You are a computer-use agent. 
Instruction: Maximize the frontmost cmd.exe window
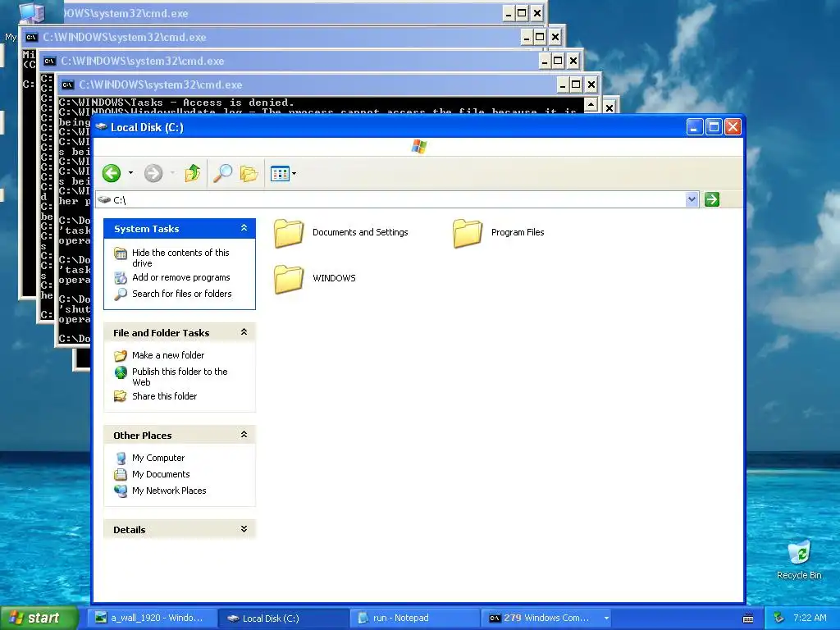pos(576,84)
